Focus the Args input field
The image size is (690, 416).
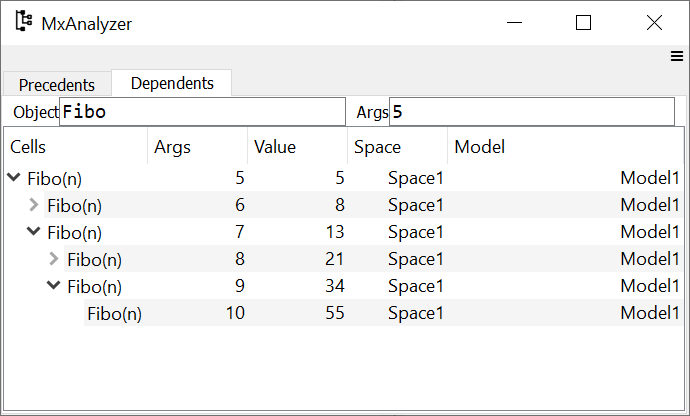point(531,112)
